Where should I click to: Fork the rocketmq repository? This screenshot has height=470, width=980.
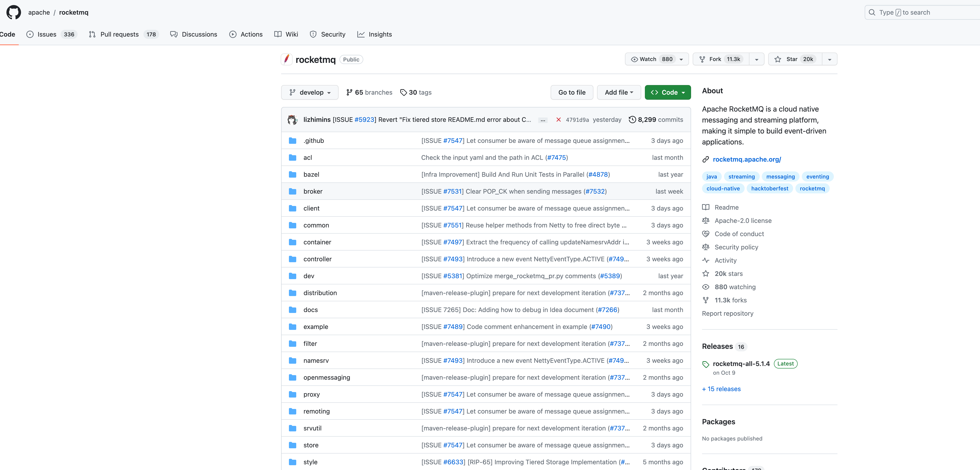[721, 59]
